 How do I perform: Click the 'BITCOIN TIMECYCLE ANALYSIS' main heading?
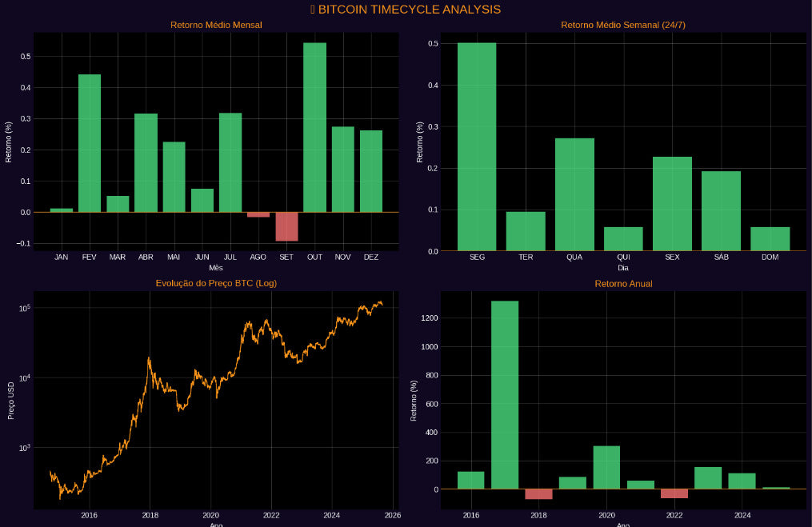(x=406, y=10)
